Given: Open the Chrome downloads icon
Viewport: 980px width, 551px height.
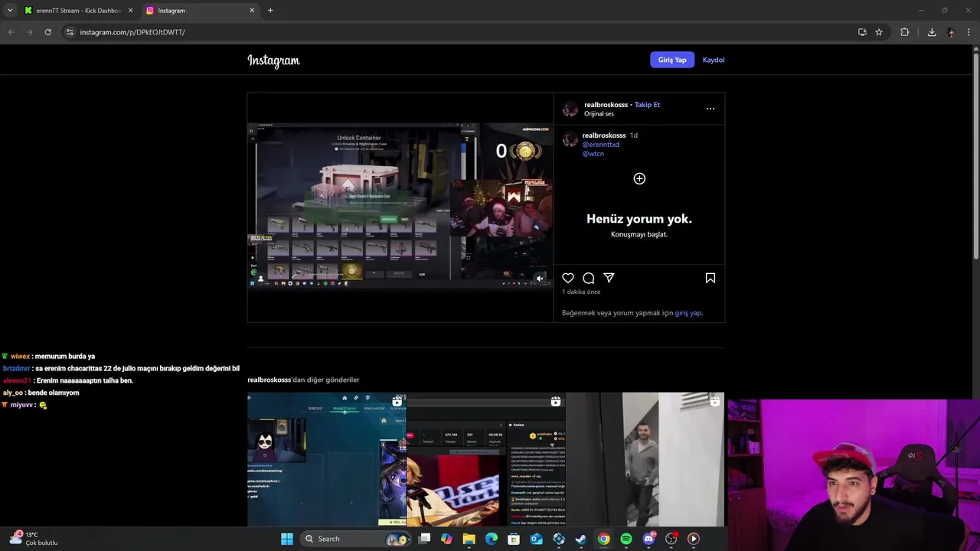Looking at the screenshot, I should [932, 32].
